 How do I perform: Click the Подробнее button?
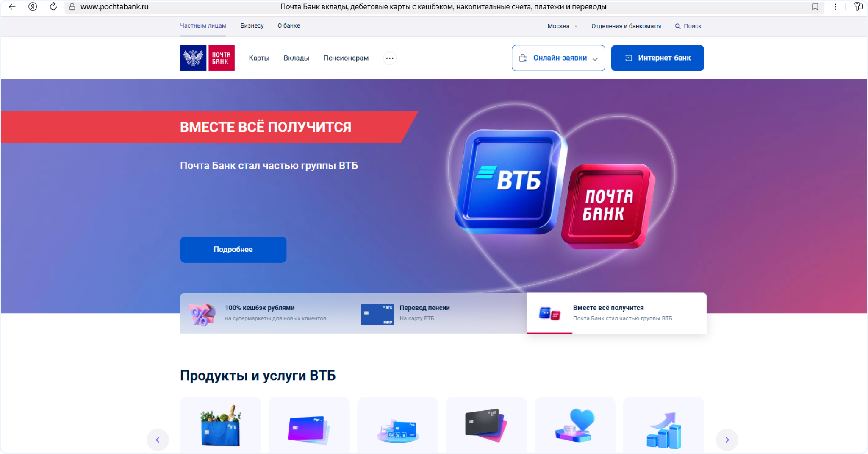pos(233,250)
